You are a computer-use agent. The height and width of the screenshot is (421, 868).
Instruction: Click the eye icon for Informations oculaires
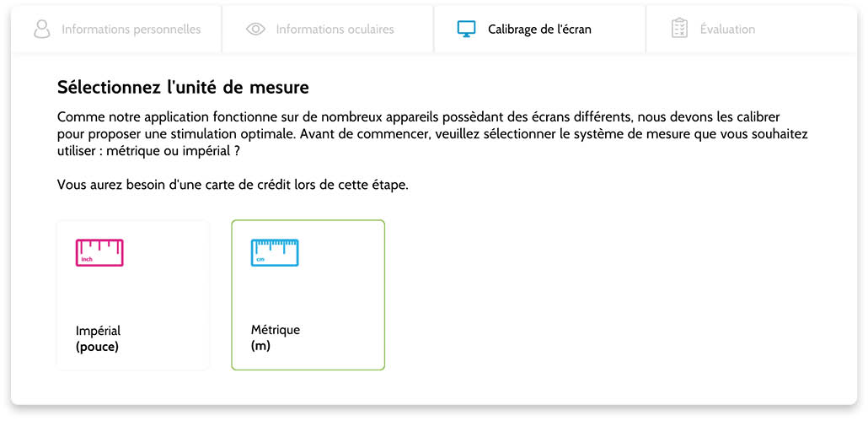(255, 29)
